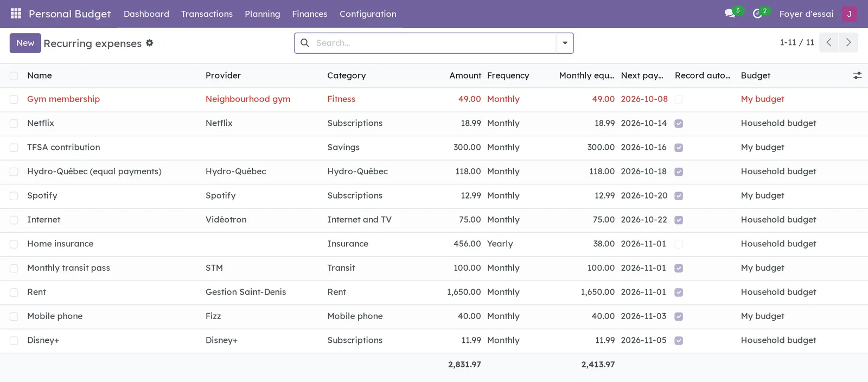Open the TFSA contribution record
The image size is (868, 382).
(63, 147)
